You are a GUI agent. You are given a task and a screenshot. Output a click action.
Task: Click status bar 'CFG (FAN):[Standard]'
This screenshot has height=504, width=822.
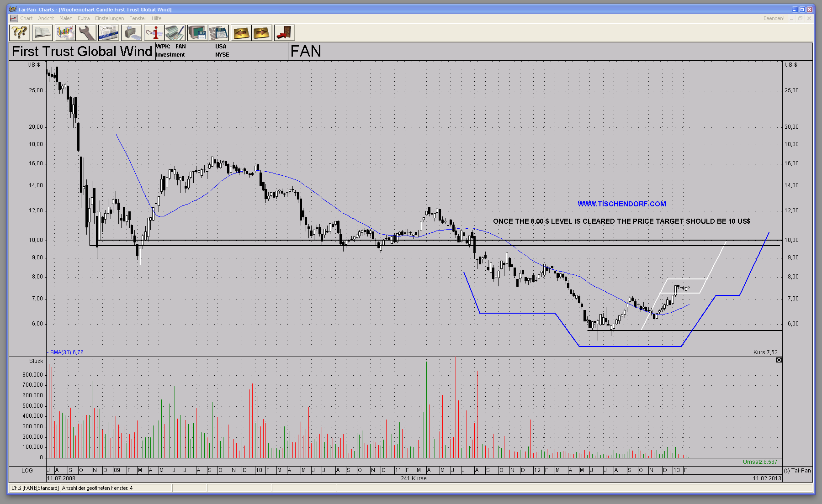point(35,488)
